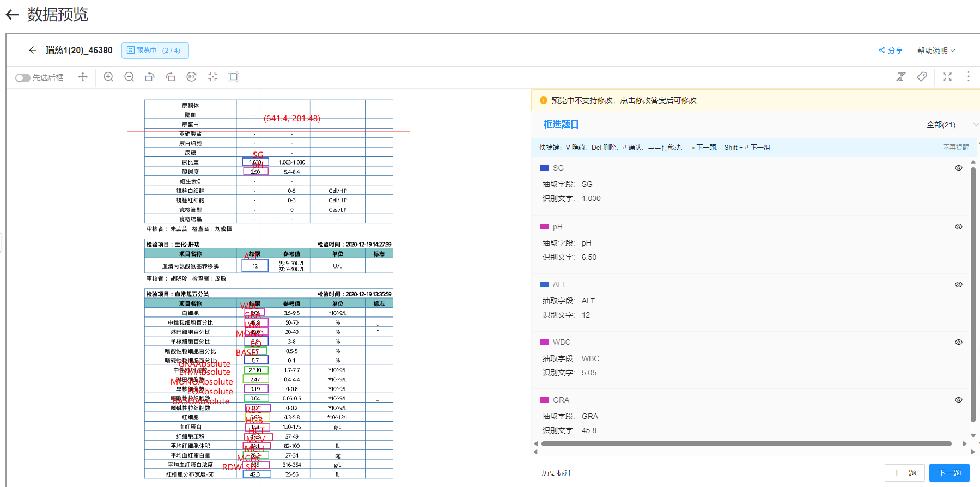Zoom out of the document
Image resolution: width=980 pixels, height=487 pixels.
(x=129, y=77)
